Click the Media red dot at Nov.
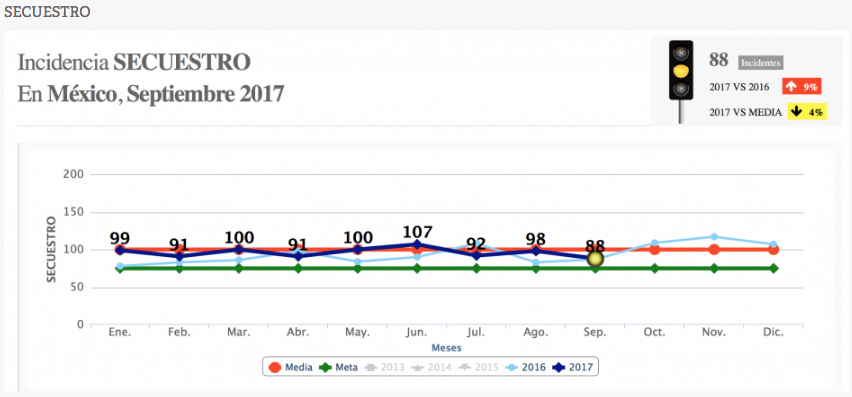Screen dimensions: 852x397 click(x=714, y=249)
